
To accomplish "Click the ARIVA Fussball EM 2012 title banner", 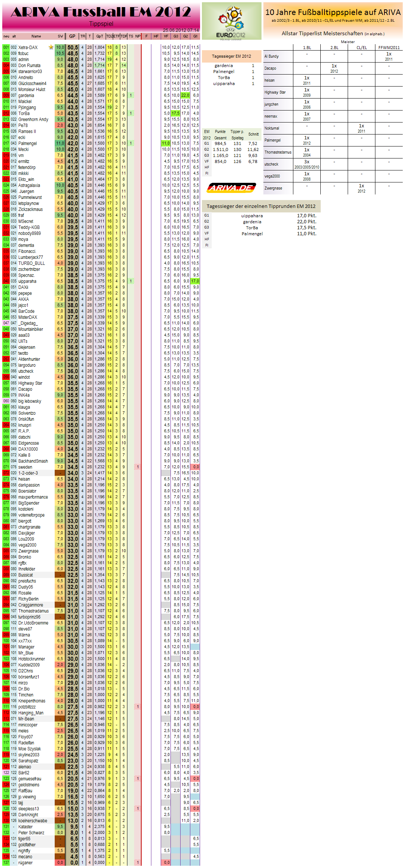I will [101, 15].
